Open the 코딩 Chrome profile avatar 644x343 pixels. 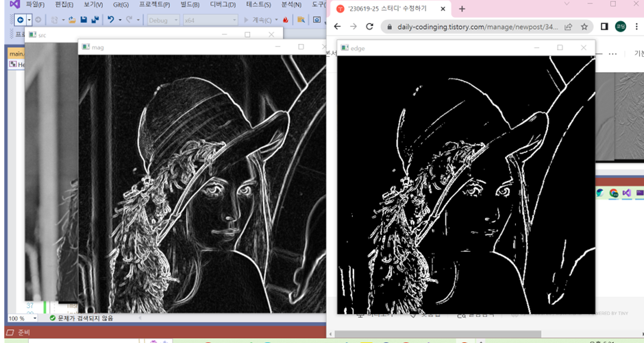pyautogui.click(x=621, y=26)
